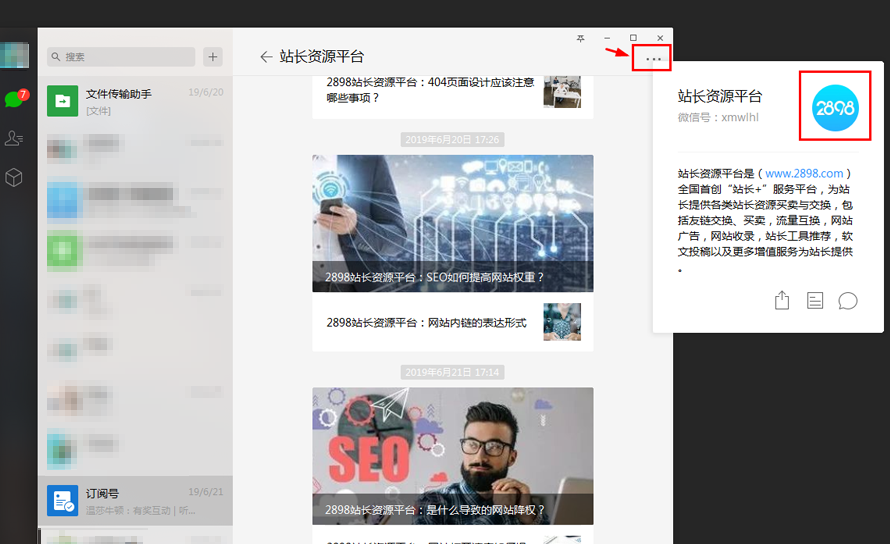Open the article history icon in profile card
The width and height of the screenshot is (890, 544).
815,301
